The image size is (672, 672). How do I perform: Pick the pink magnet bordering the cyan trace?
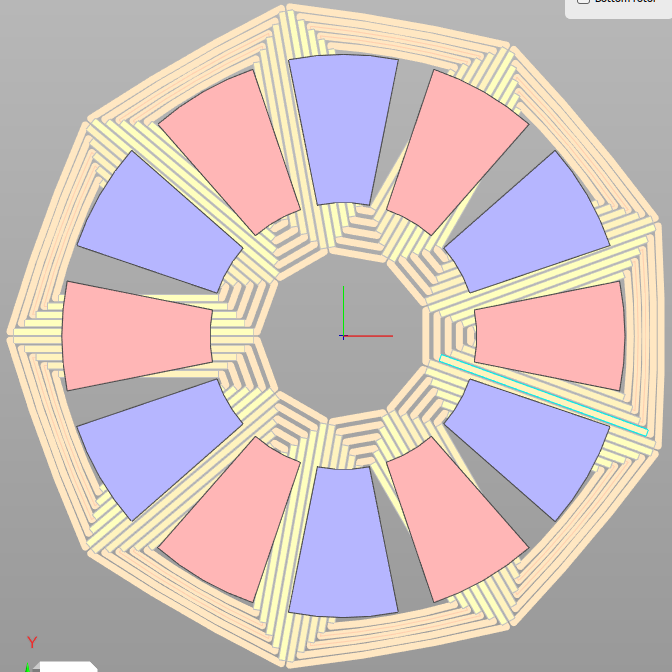tap(550, 336)
